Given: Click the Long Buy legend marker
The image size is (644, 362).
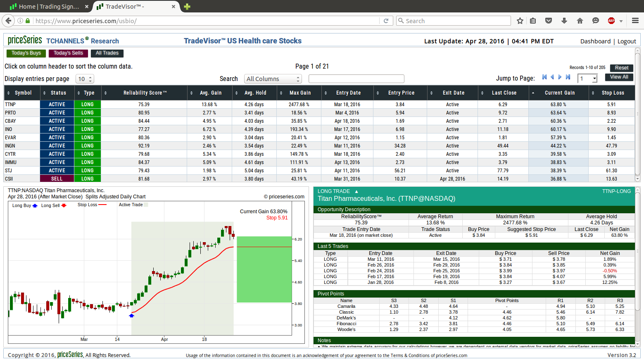Looking at the screenshot, I should pos(35,205).
